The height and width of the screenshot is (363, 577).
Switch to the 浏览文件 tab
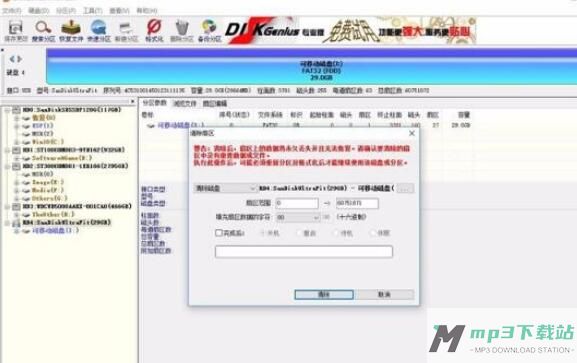tap(185, 103)
